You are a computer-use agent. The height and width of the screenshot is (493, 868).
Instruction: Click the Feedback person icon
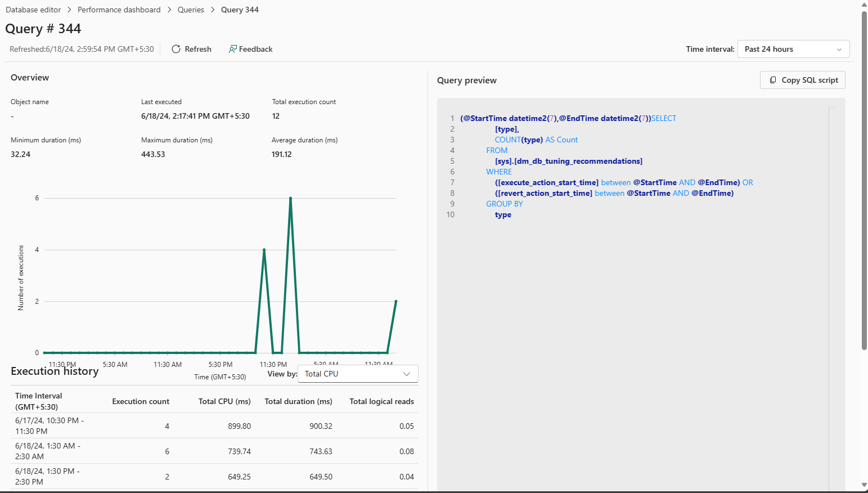click(x=232, y=49)
